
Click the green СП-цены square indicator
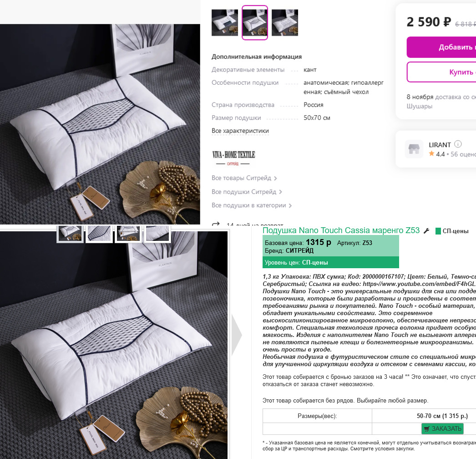438,231
